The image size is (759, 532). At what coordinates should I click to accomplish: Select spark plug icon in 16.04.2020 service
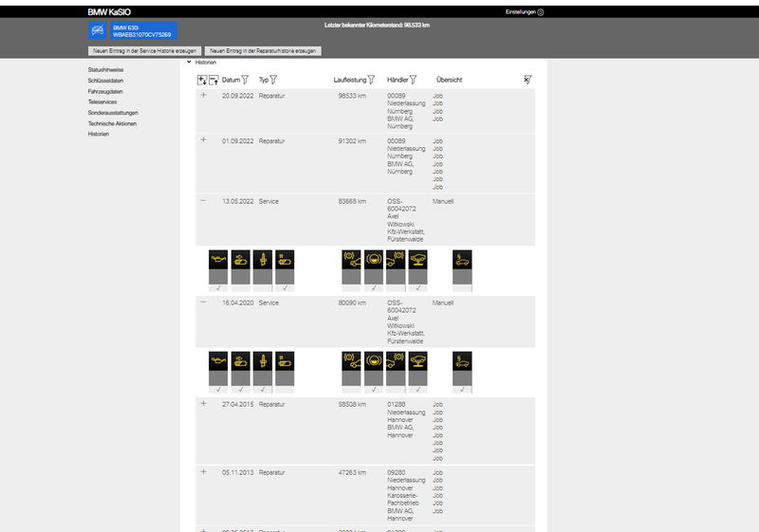pos(263,361)
